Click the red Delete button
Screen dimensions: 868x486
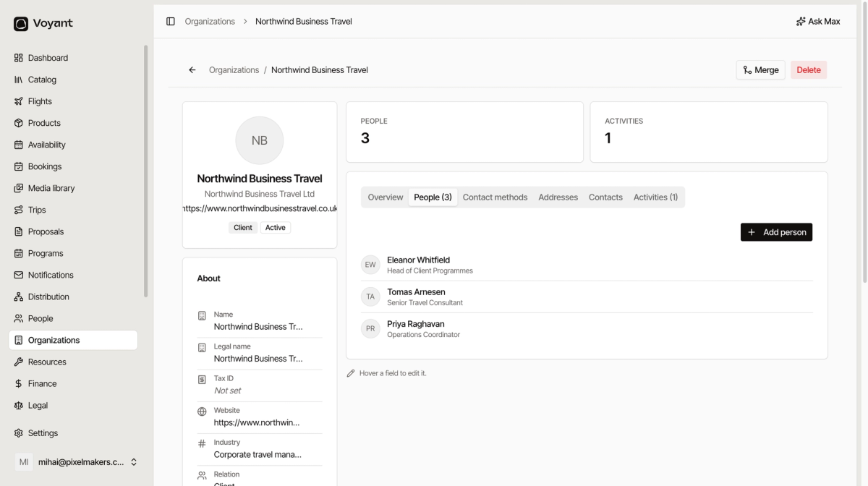(809, 70)
